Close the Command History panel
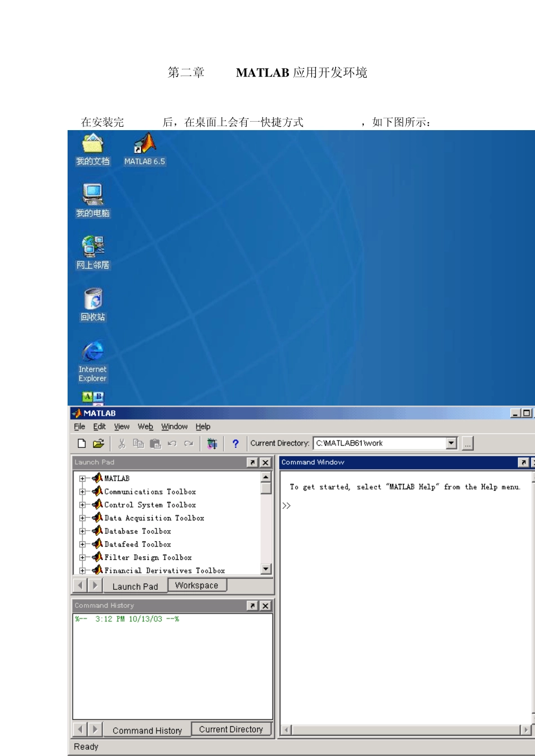 point(265,606)
